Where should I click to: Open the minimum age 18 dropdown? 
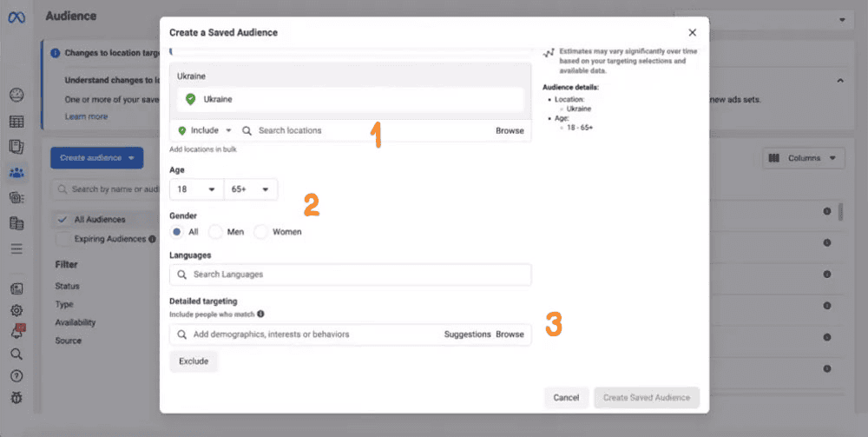click(x=196, y=189)
